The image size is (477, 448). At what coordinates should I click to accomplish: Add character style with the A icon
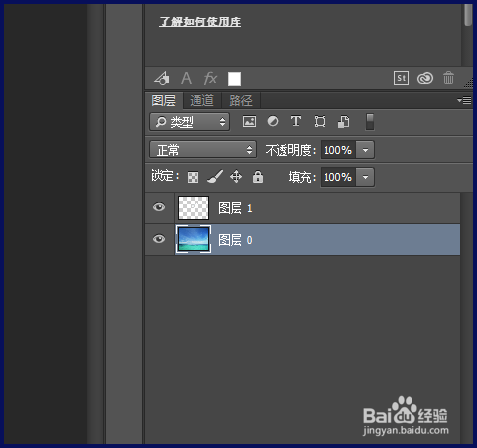pyautogui.click(x=186, y=78)
